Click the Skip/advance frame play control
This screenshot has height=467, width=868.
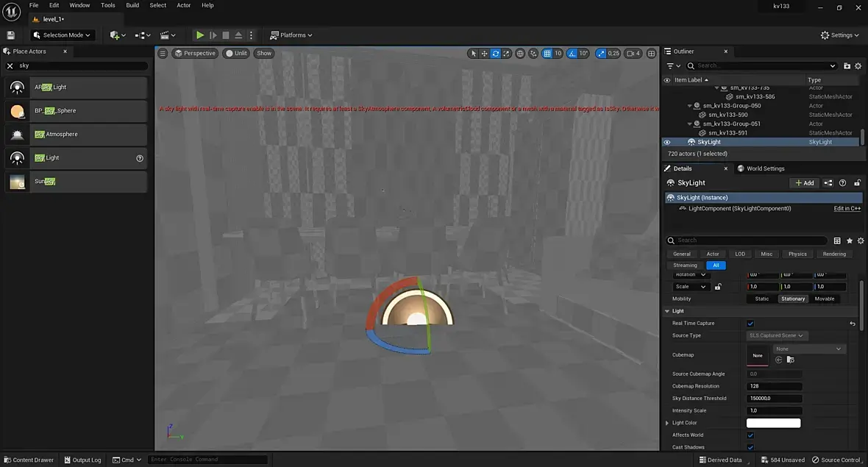click(213, 35)
